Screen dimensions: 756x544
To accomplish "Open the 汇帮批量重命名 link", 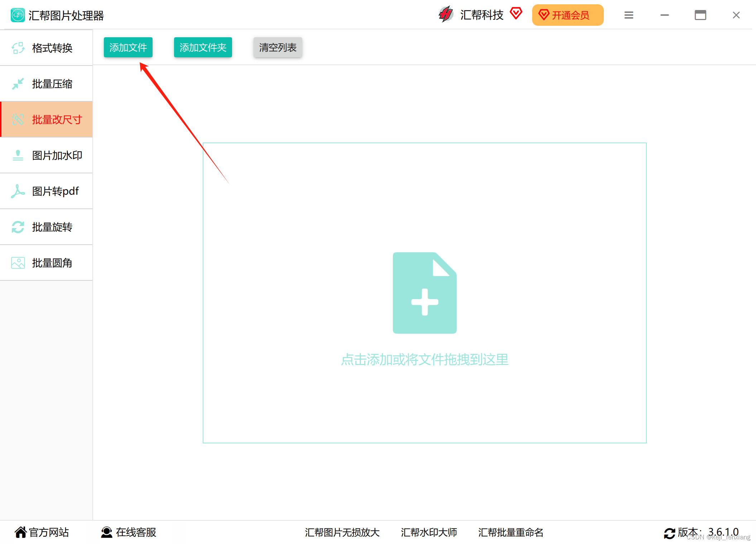I will coord(511,533).
